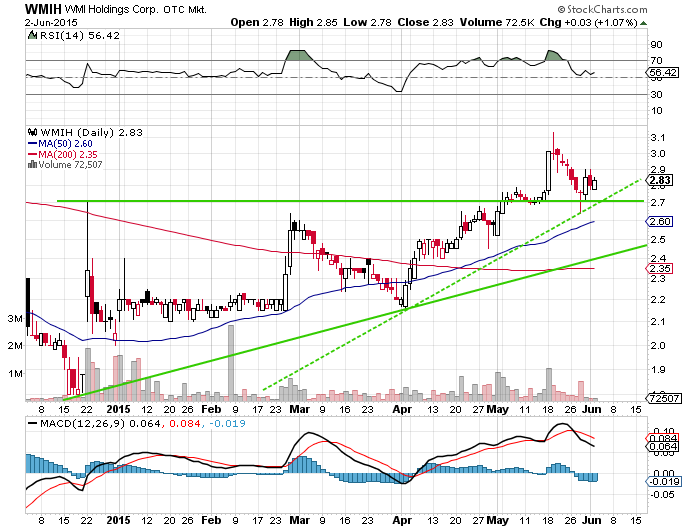Viewport: 687px width, 527px height.
Task: Click 'Apr' on the bottom MACD date axis
Action: point(402,520)
